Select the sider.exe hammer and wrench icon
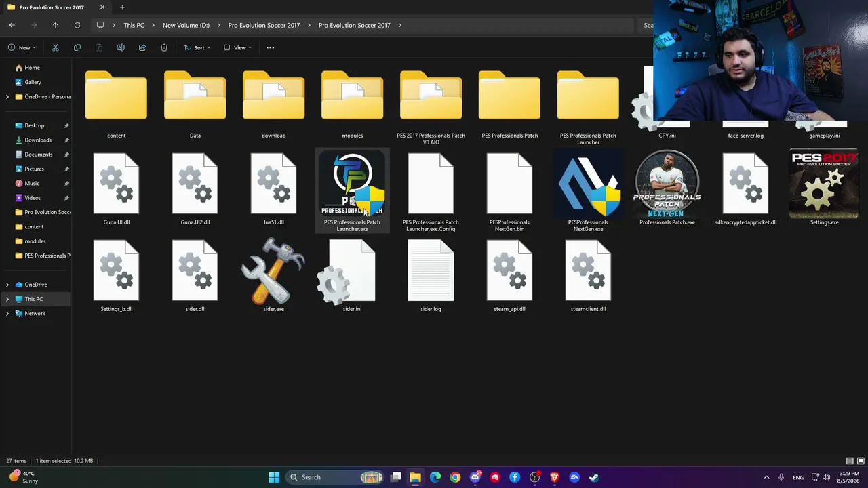Image resolution: width=868 pixels, height=488 pixels. (273, 275)
